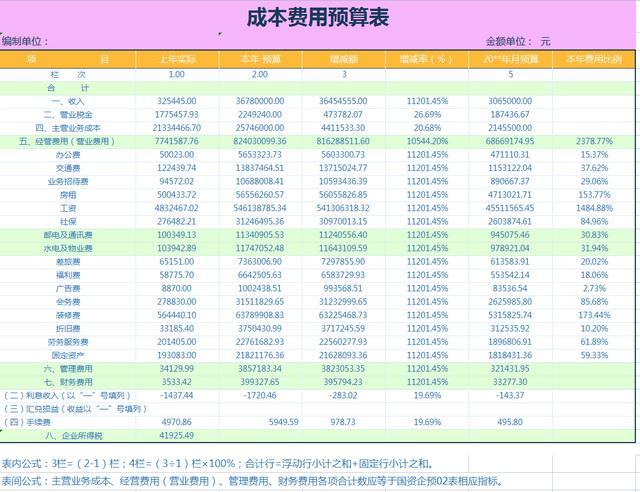Image resolution: width=640 pixels, height=492 pixels.
Task: Select cell value 103942.89
Action: coord(177,249)
